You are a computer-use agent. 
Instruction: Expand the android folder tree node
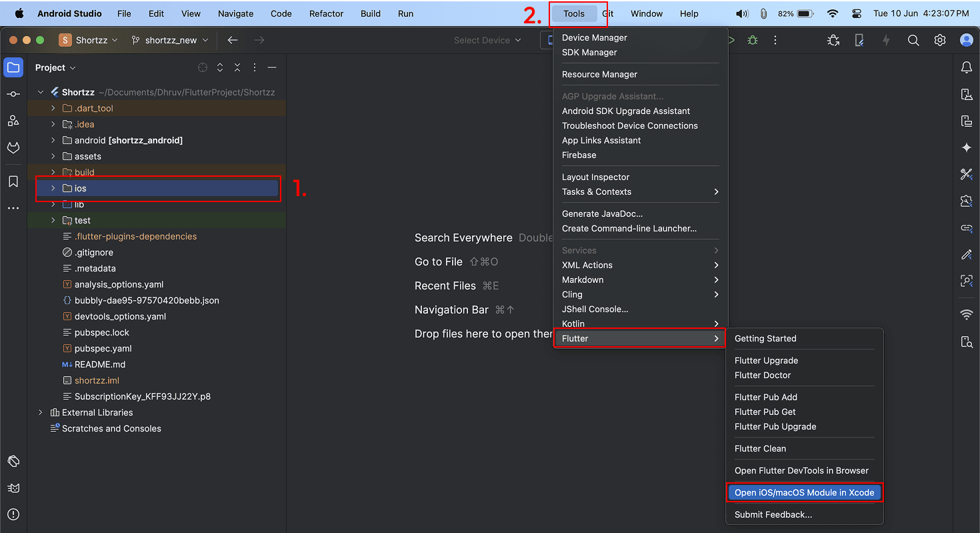click(x=53, y=141)
